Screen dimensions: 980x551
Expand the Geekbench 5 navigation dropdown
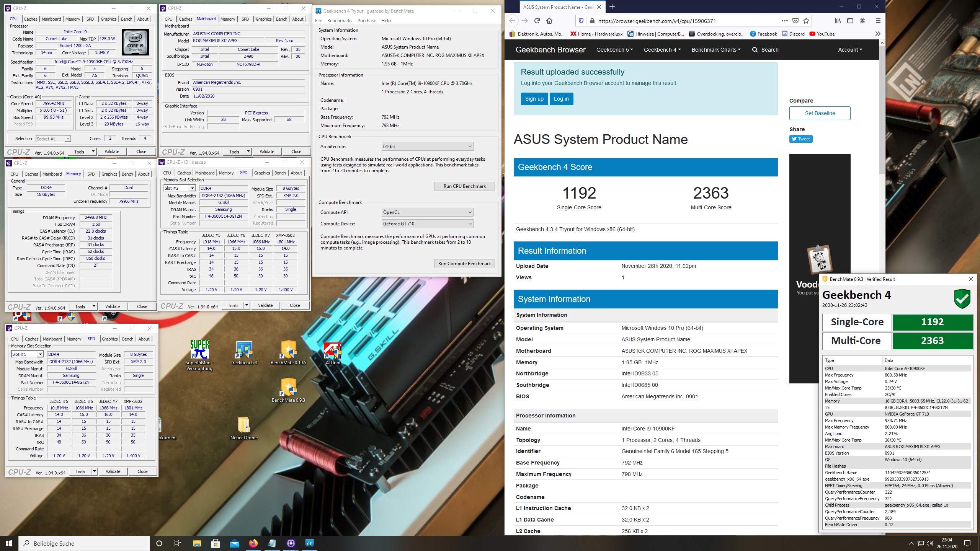[x=614, y=50]
